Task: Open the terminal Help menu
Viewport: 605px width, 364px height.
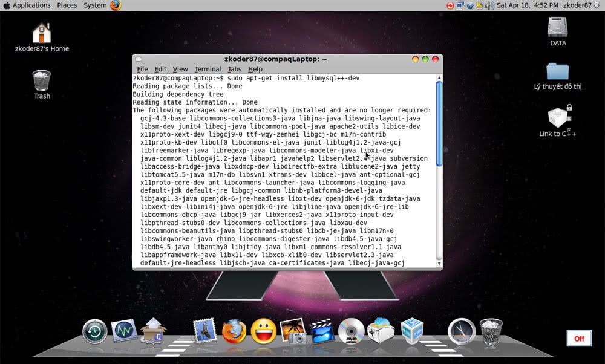Action: coord(255,69)
